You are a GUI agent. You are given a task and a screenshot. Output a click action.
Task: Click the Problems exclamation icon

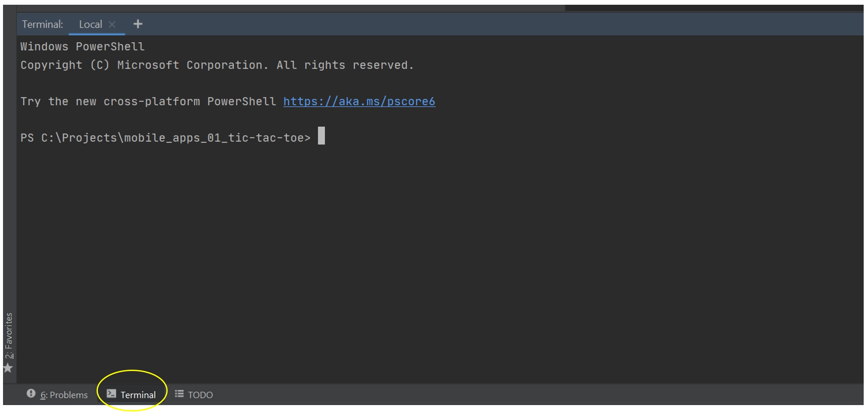point(31,393)
